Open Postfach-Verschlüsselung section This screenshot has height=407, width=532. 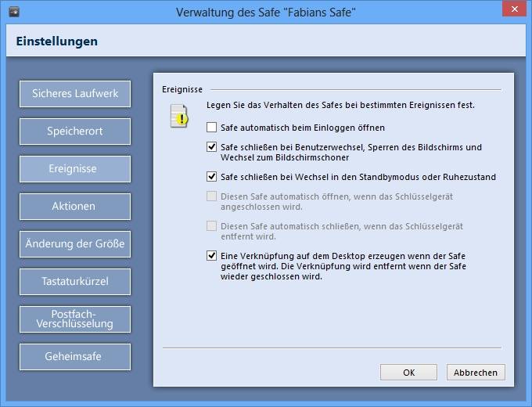(x=75, y=319)
